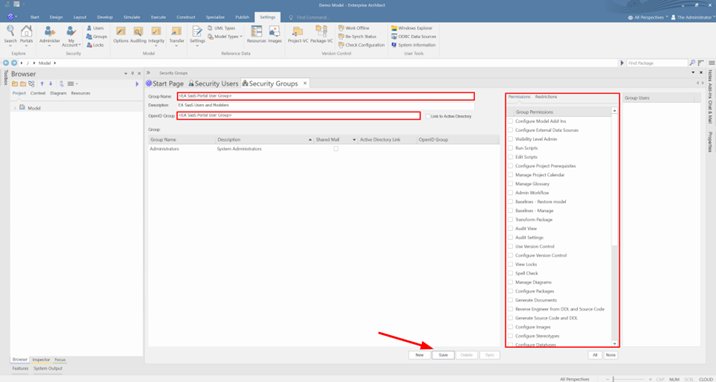Click the Integrity check icon

(156, 35)
